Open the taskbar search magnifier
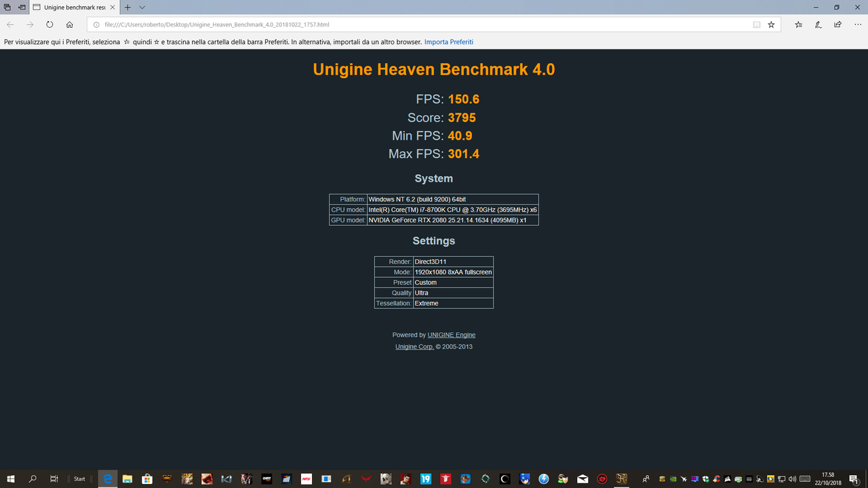The height and width of the screenshot is (488, 868). (33, 479)
